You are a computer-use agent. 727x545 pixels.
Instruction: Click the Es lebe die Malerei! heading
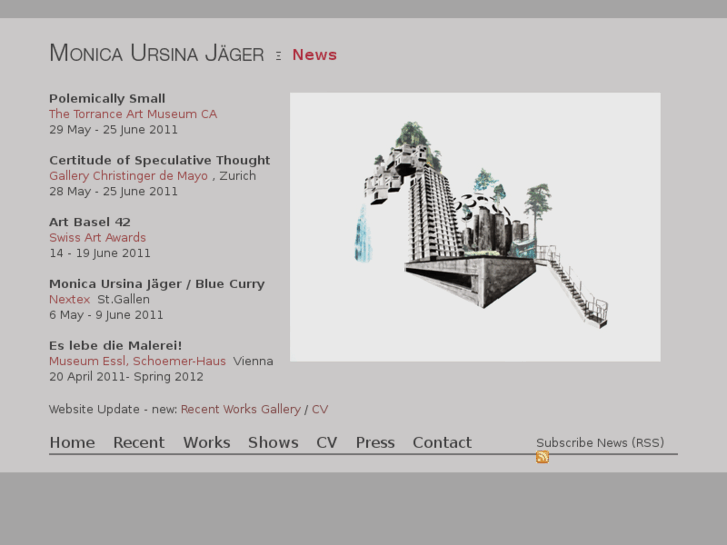(115, 346)
